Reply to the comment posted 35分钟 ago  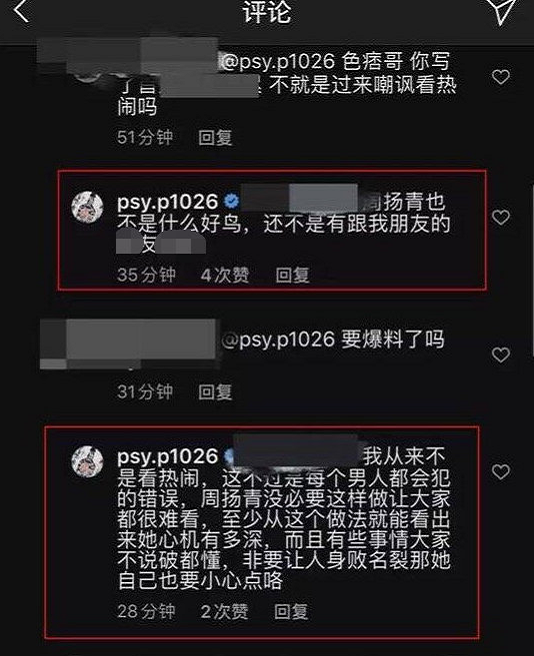293,275
